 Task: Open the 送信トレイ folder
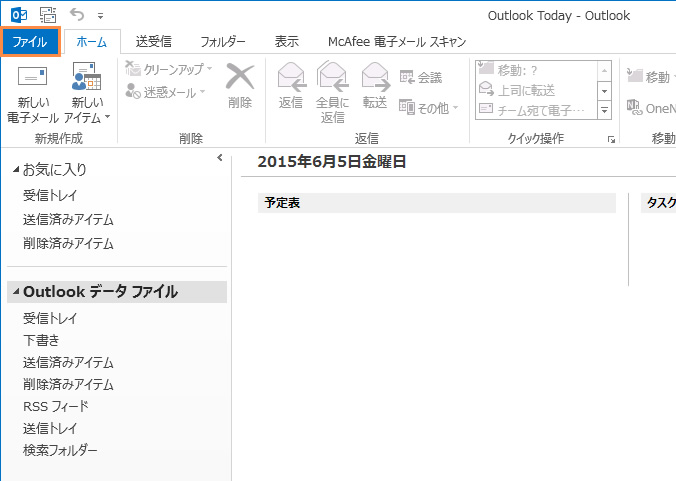pos(50,428)
